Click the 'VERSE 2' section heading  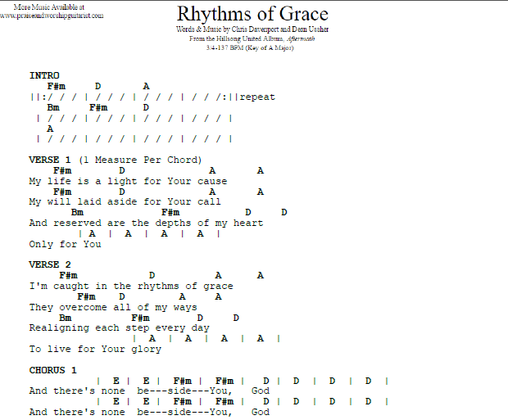pos(49,264)
